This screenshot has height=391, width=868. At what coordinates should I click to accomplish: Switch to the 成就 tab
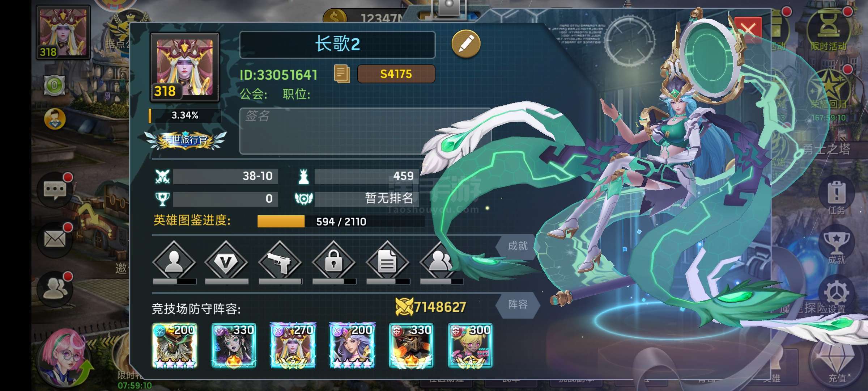point(518,246)
